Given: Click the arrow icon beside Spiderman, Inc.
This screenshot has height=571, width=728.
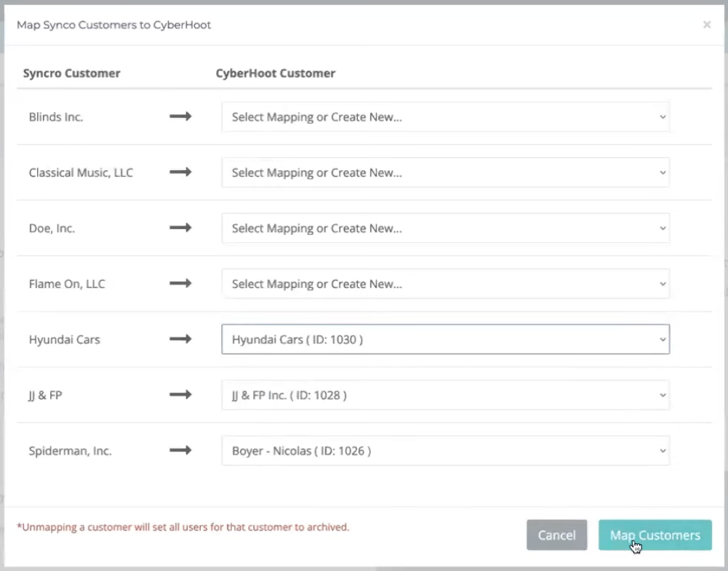Looking at the screenshot, I should pos(180,450).
